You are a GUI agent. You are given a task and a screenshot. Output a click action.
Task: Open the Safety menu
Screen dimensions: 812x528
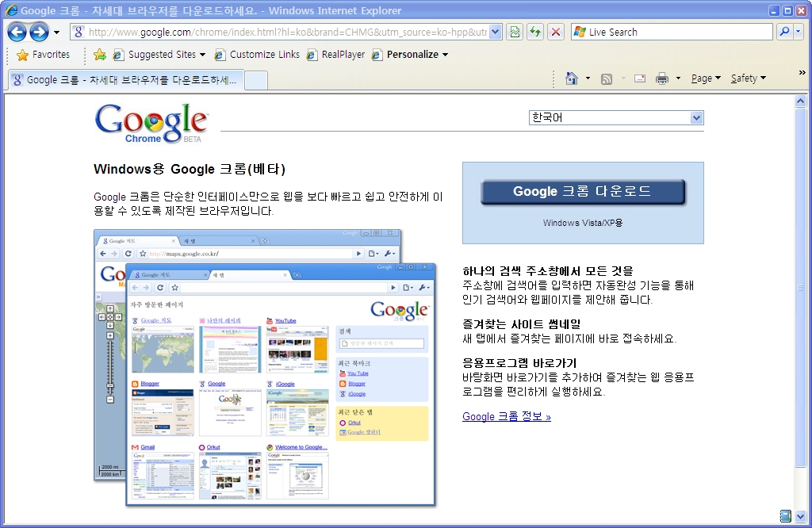click(749, 78)
